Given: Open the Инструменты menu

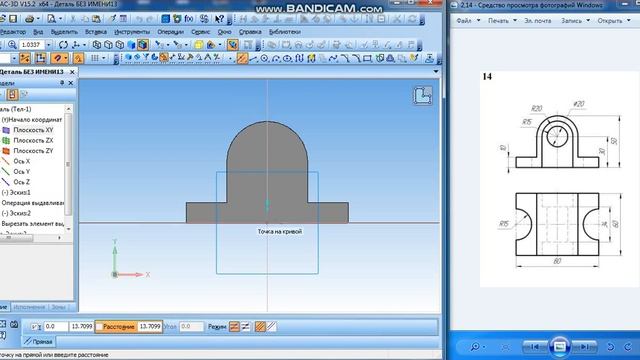Looking at the screenshot, I should pyautogui.click(x=132, y=32).
